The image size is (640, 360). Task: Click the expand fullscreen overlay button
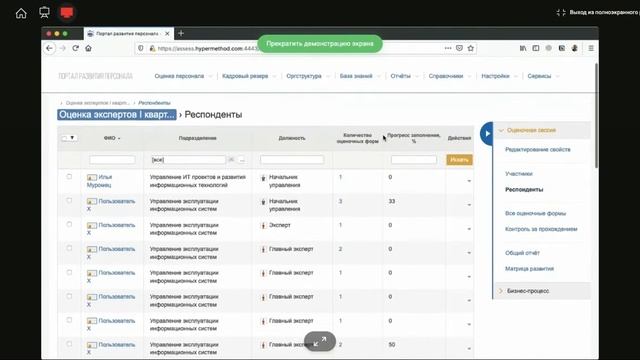pyautogui.click(x=320, y=341)
